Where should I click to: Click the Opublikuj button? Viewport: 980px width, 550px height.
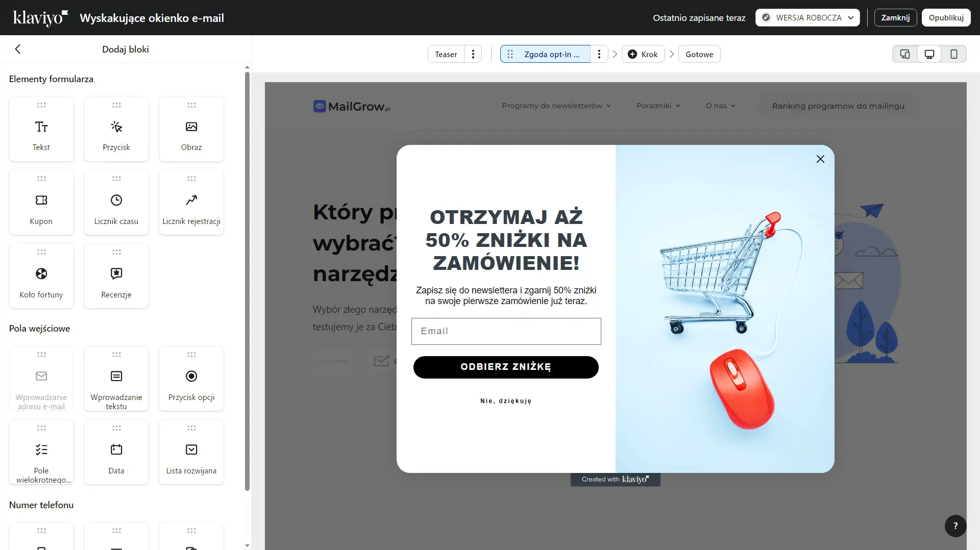(946, 17)
